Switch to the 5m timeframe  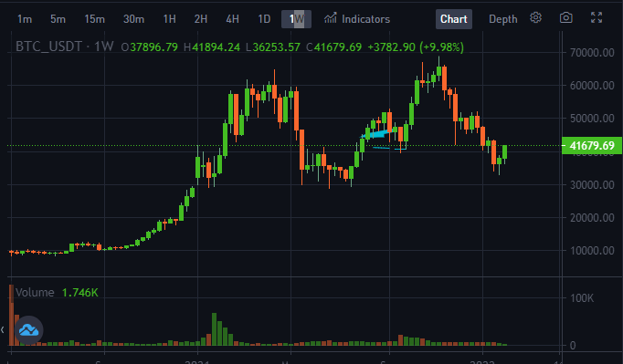(x=58, y=19)
